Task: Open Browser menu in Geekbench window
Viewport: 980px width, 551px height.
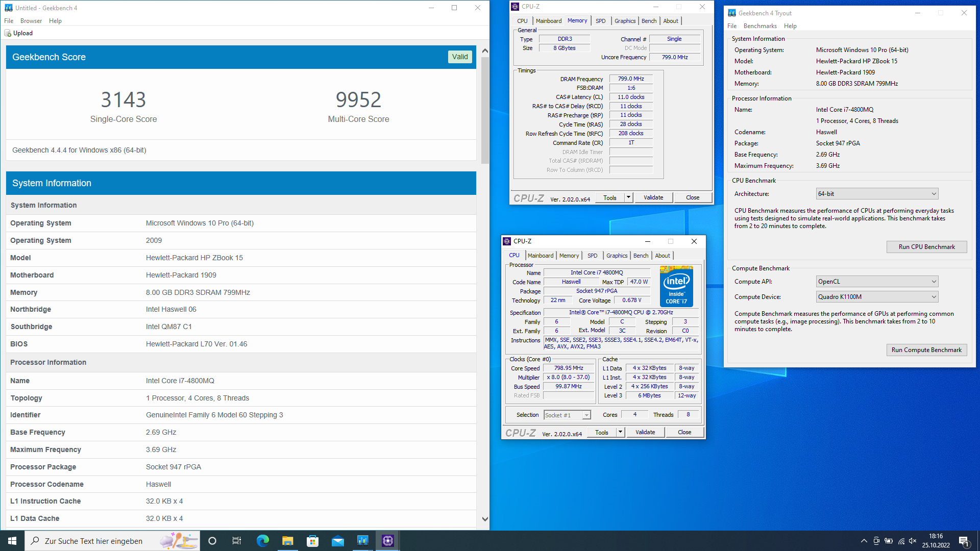Action: (31, 21)
